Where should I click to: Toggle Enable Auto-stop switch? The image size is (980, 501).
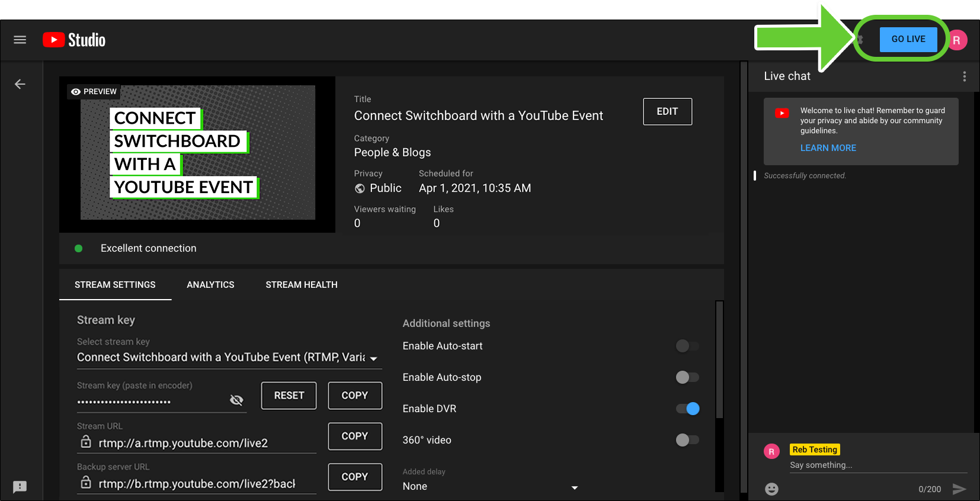click(687, 377)
